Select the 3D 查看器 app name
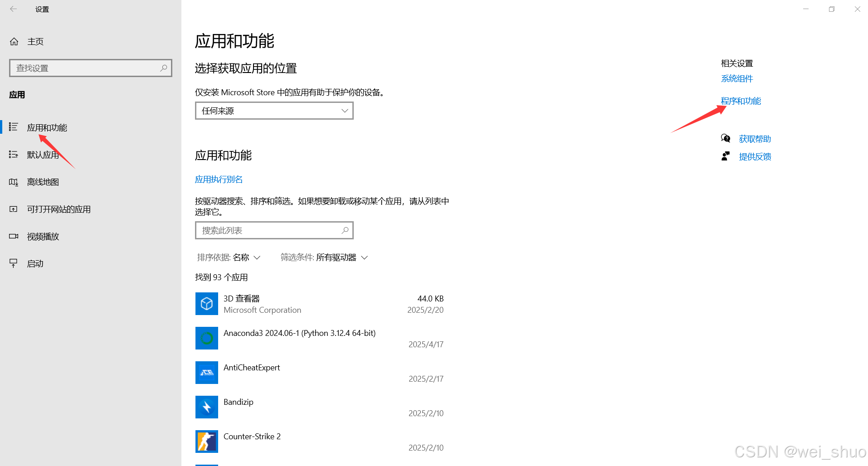This screenshot has height=466, width=868. click(241, 299)
